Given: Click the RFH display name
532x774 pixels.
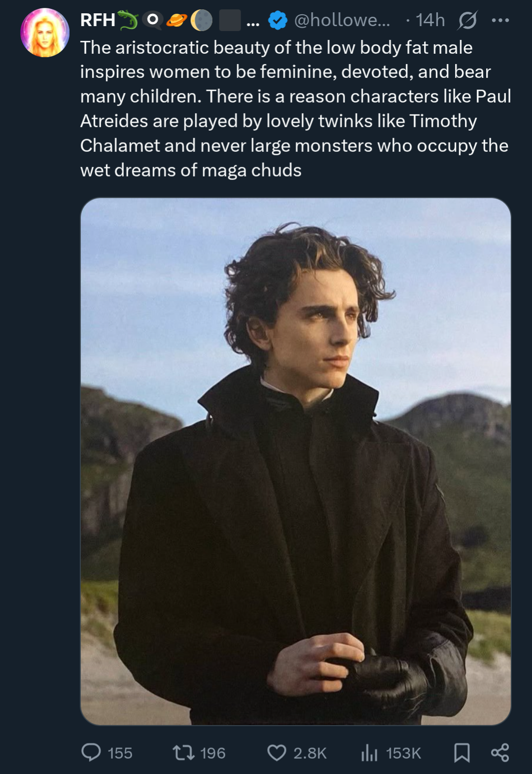Looking at the screenshot, I should [98, 20].
